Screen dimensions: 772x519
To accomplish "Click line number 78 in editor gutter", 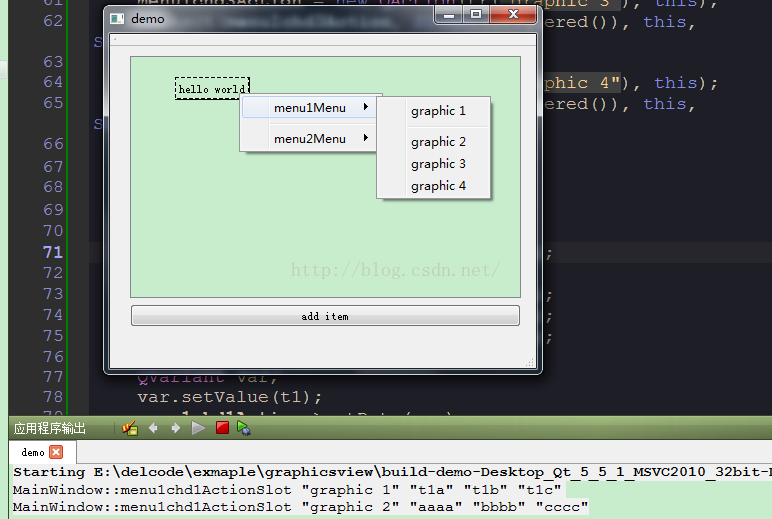I will pyautogui.click(x=53, y=397).
